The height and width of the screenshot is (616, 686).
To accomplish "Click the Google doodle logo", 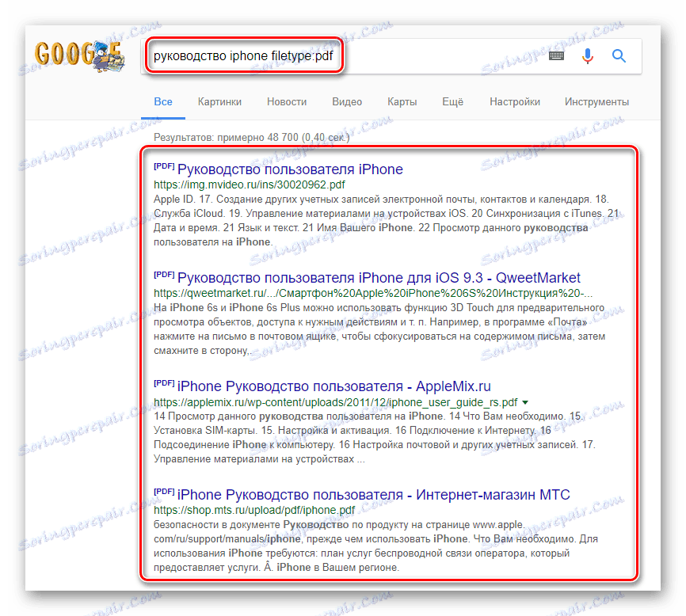I will coord(80,55).
